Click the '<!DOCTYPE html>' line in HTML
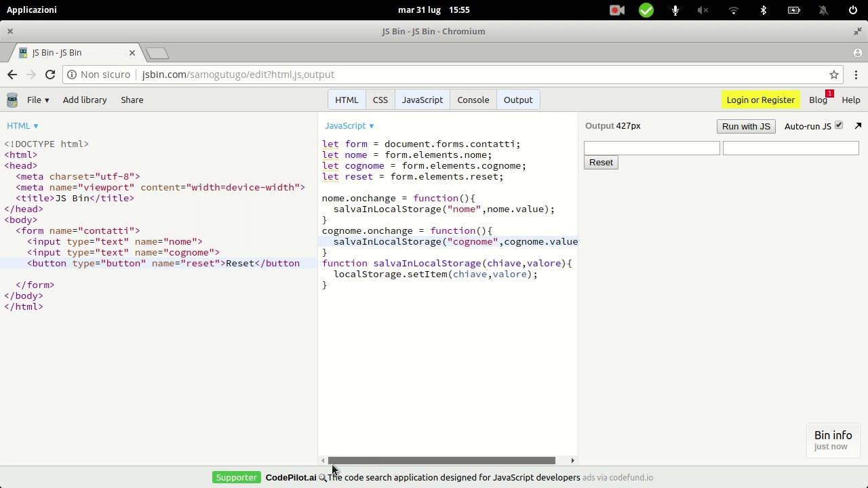Image resolution: width=868 pixels, height=488 pixels. [x=47, y=144]
